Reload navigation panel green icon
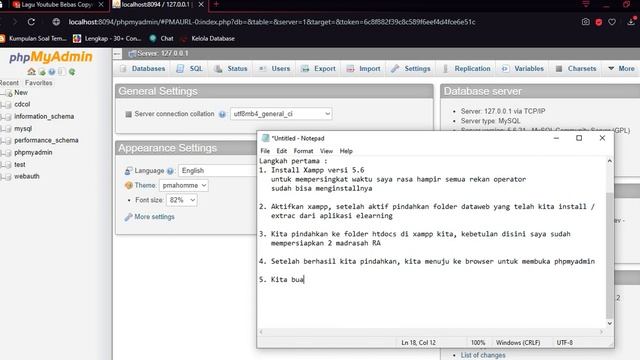Image resolution: width=640 pixels, height=360 pixels. (72, 72)
